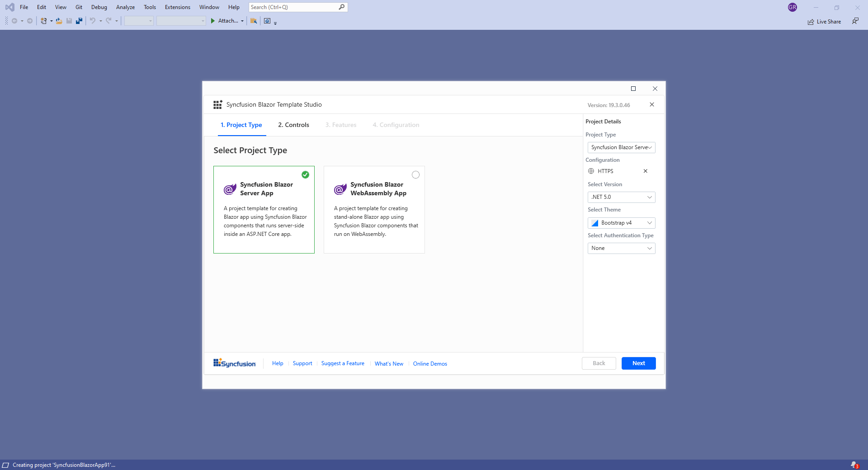The image size is (868, 470).
Task: Open the Online Demos link
Action: click(429, 363)
